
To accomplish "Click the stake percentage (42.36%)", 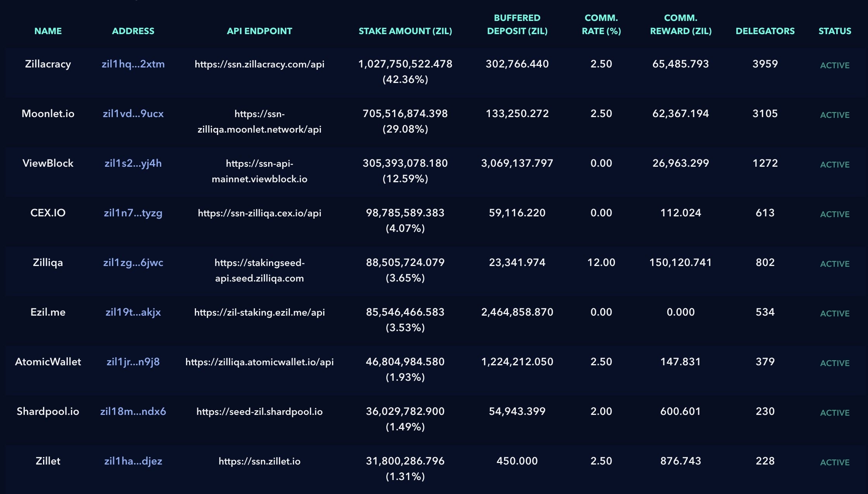I will click(405, 79).
